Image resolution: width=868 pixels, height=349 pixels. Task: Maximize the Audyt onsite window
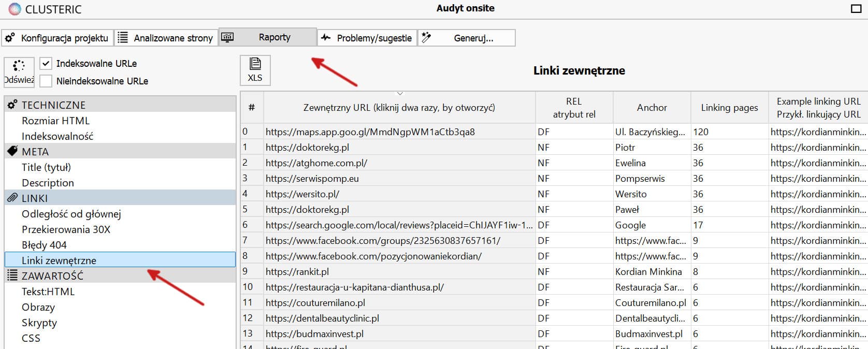(856, 9)
